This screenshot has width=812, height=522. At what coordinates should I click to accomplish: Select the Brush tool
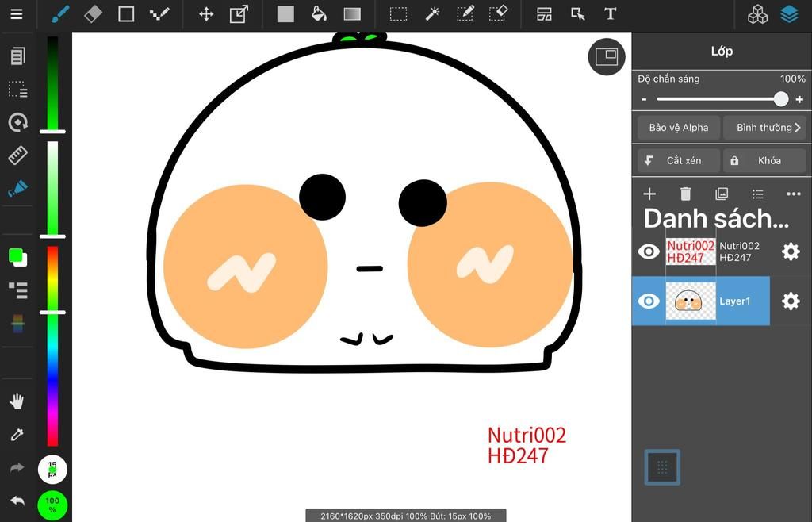point(60,14)
